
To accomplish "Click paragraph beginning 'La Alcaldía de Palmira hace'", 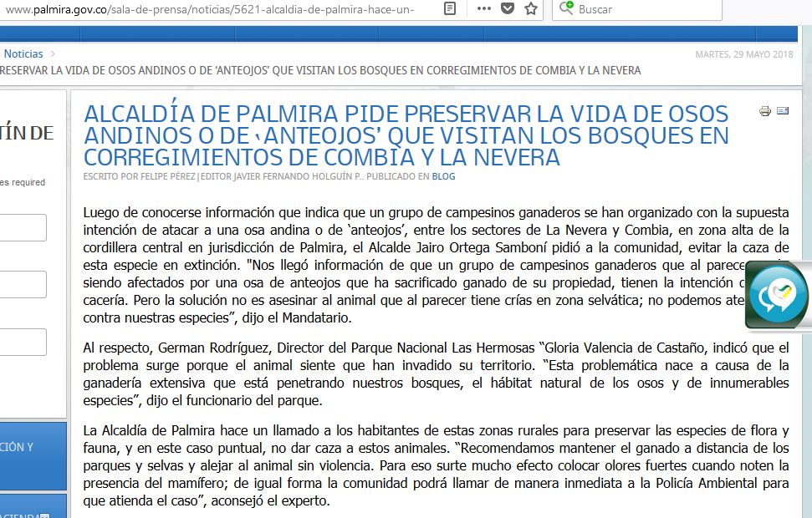I will click(436, 465).
